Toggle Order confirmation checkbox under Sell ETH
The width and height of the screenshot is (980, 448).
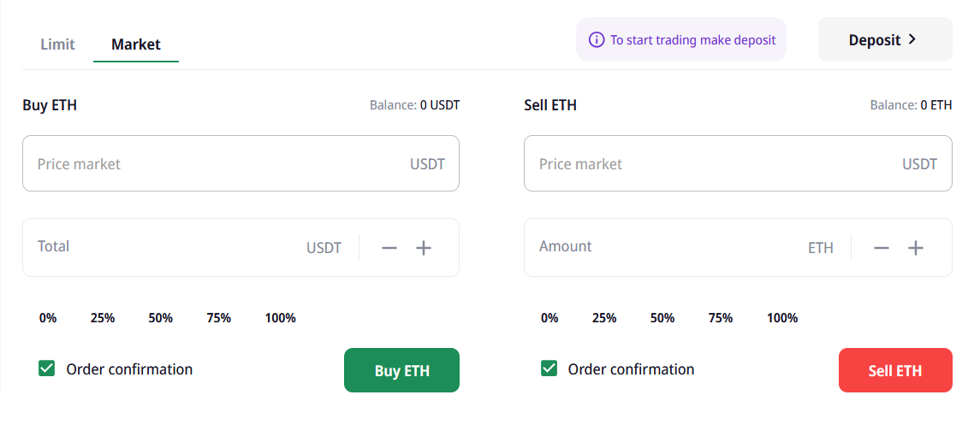pyautogui.click(x=549, y=368)
